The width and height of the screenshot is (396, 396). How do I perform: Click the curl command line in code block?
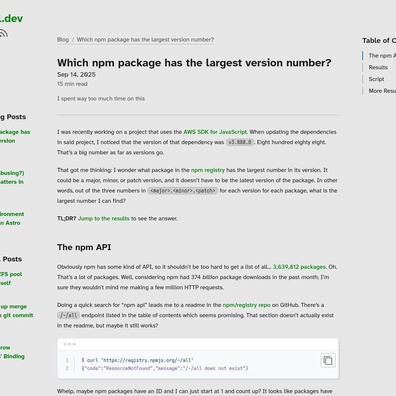[137, 360]
